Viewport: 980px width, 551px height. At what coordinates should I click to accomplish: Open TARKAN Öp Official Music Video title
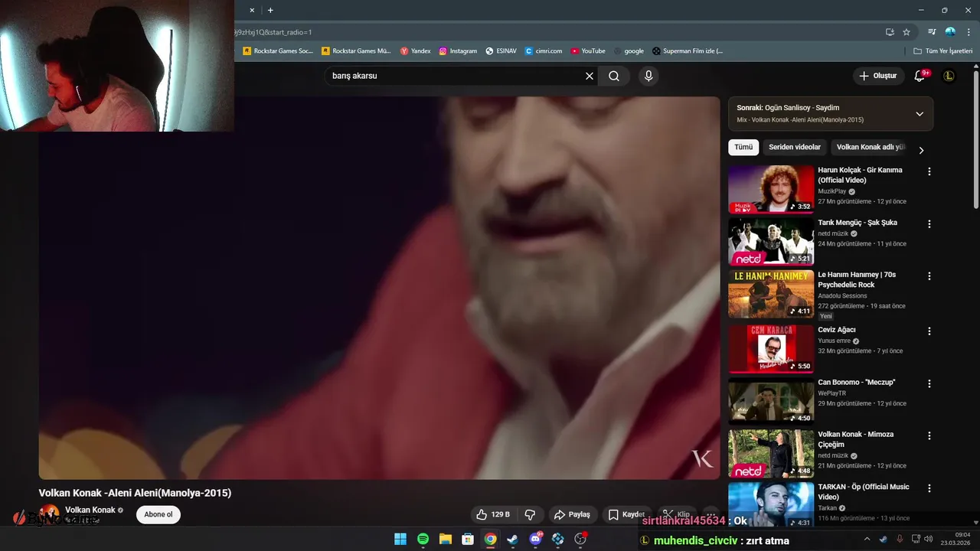(864, 492)
